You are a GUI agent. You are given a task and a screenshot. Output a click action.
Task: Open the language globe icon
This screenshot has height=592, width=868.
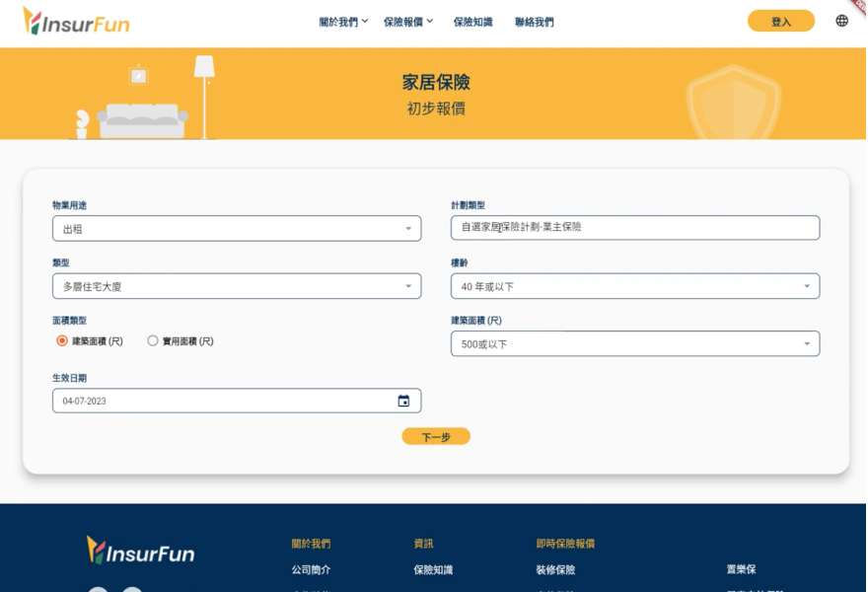[x=841, y=21]
